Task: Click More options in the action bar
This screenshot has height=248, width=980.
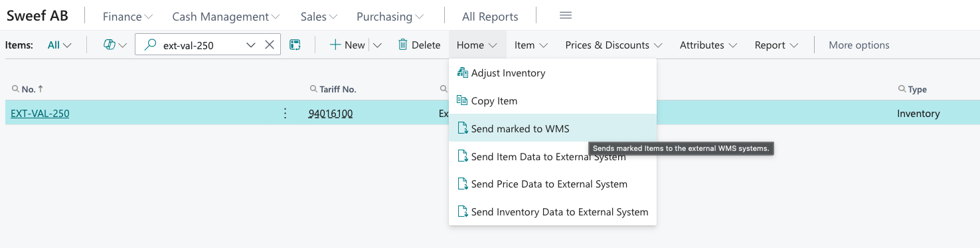Action: coord(859,45)
